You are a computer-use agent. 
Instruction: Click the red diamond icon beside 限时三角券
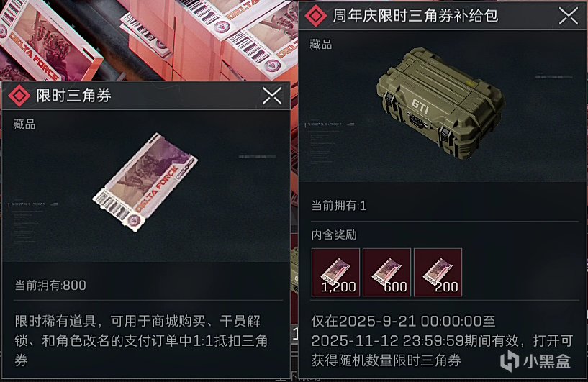click(x=19, y=96)
